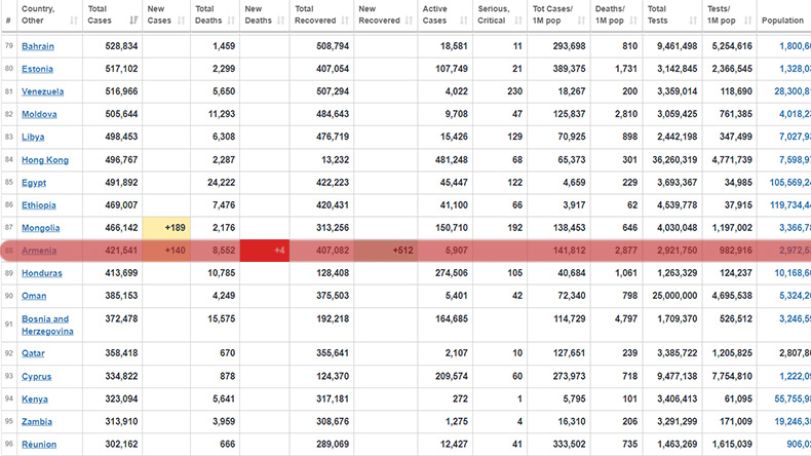Click Armenia's red +4 new deaths cell
811x456 pixels.
(x=265, y=251)
